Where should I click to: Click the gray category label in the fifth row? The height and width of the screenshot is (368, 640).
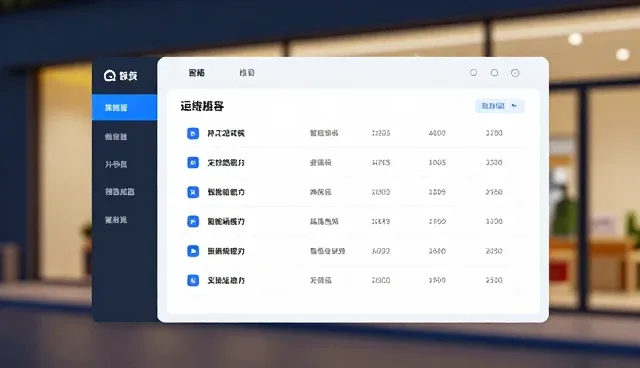click(x=327, y=251)
